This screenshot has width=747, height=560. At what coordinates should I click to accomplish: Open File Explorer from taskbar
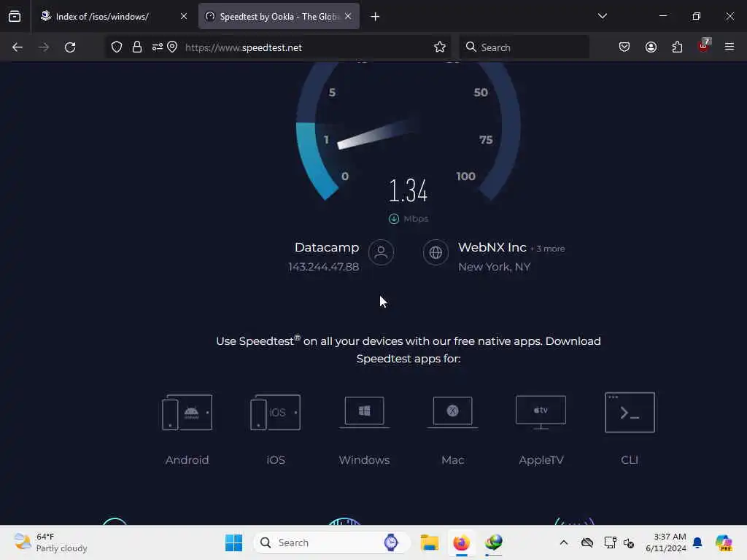click(x=429, y=542)
